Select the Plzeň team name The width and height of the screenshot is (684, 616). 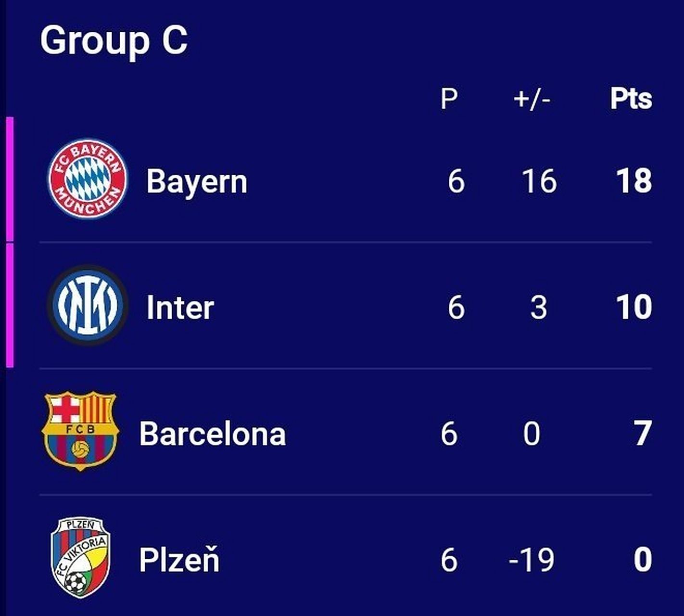(179, 560)
